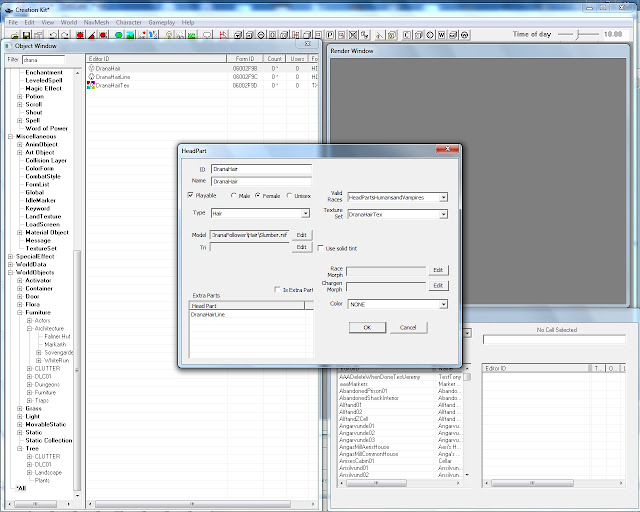Click the DranaHairTex texture set row icon
Image resolution: width=640 pixels, height=512 pixels.
[91, 85]
